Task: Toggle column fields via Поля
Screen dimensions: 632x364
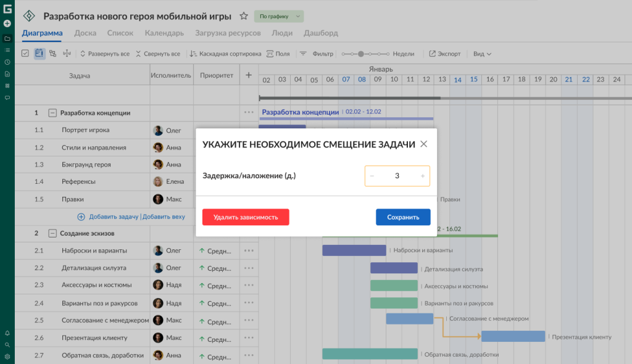Action: click(276, 54)
